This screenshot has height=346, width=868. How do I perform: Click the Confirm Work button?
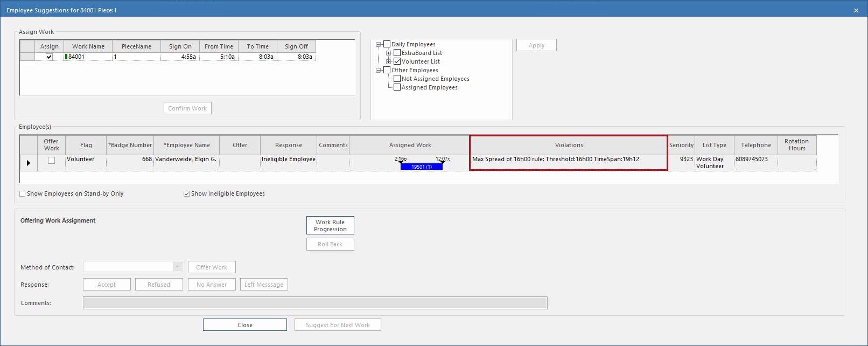[x=187, y=108]
